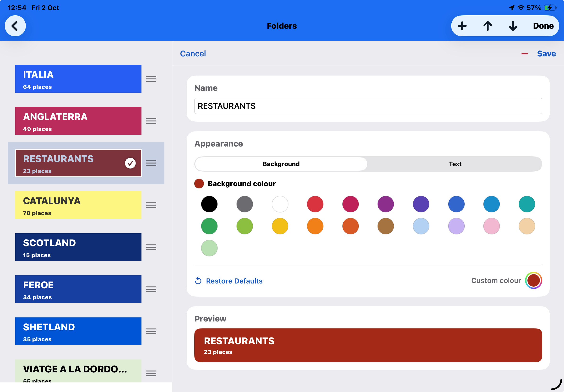Click the reorder handle beside CATALUNYA

(151, 205)
